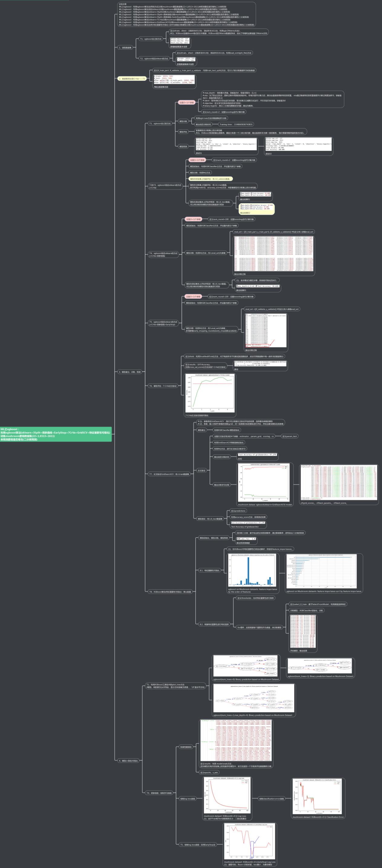Open the model.evals results output image
The height and width of the screenshot is (868, 382).
click(236, 741)
